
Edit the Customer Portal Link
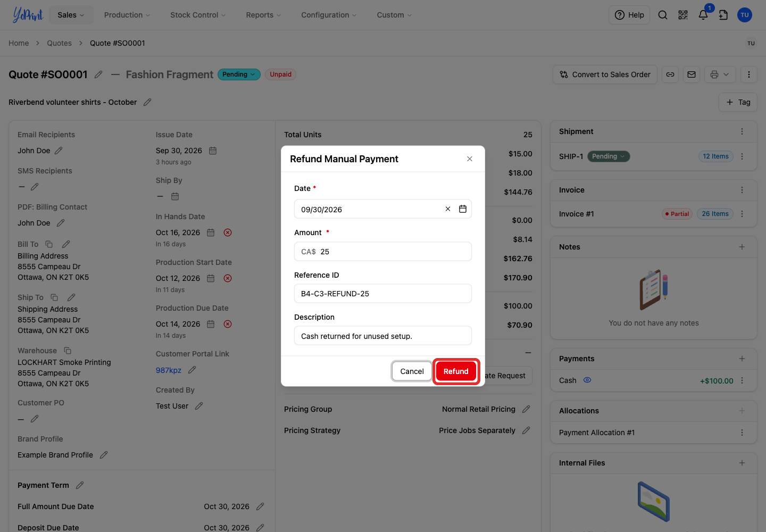click(192, 370)
